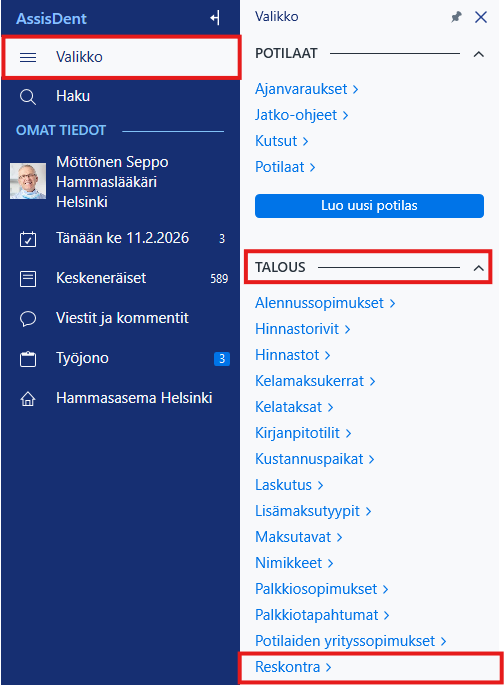
Task: Click the Työjono clipboard icon
Action: point(28,359)
